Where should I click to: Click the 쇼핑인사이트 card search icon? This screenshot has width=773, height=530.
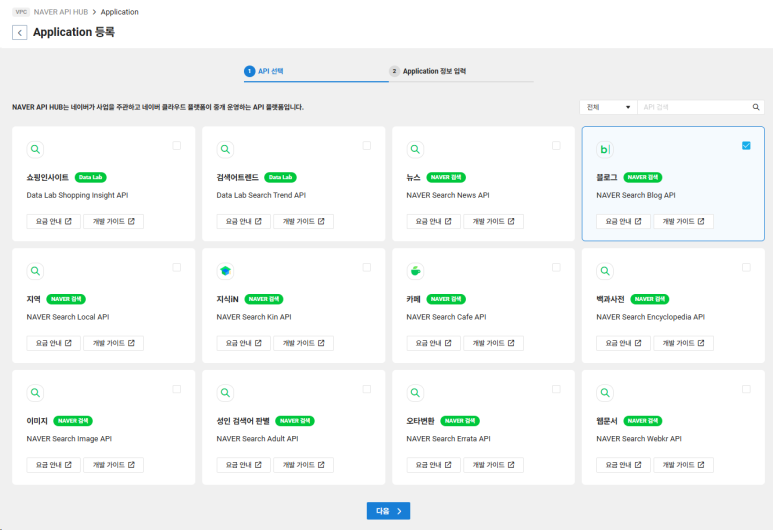coord(35,149)
